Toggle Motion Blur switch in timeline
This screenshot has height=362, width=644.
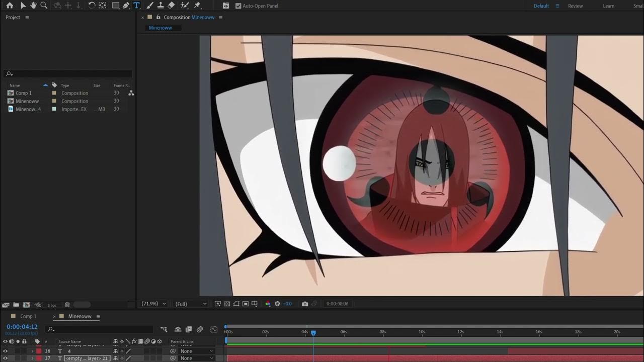(200, 329)
